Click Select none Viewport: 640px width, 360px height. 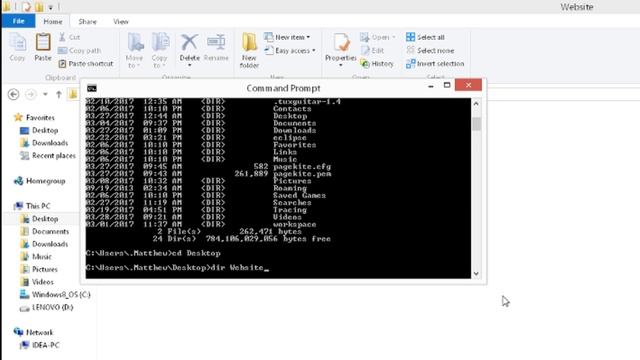430,51
